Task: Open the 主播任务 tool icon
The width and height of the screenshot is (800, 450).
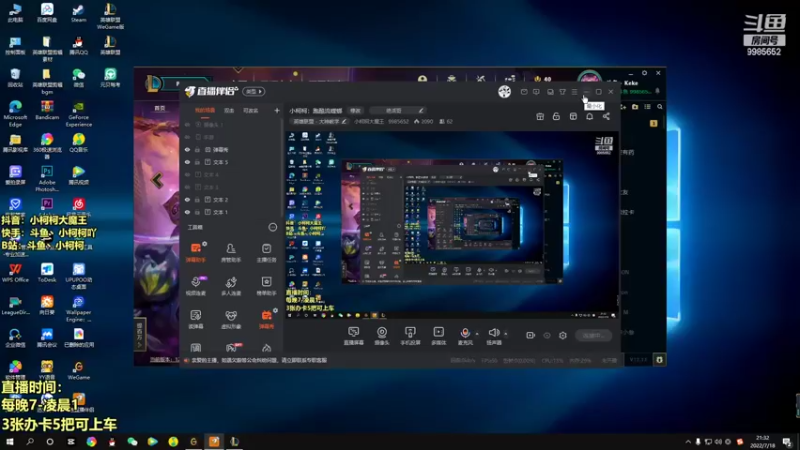Action: (x=266, y=252)
